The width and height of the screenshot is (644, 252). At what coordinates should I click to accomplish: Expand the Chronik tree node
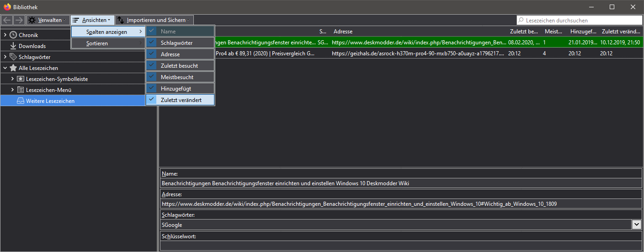5,35
